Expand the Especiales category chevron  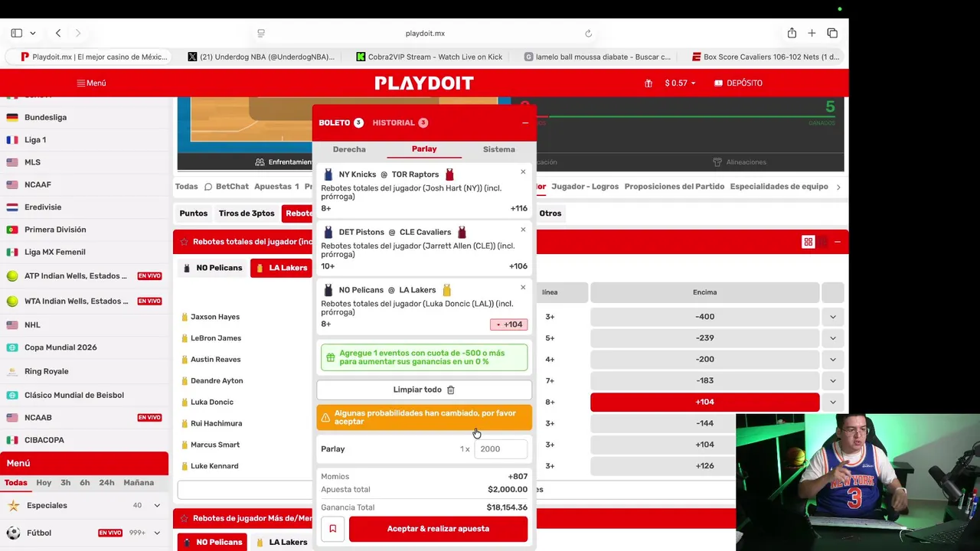click(x=157, y=505)
